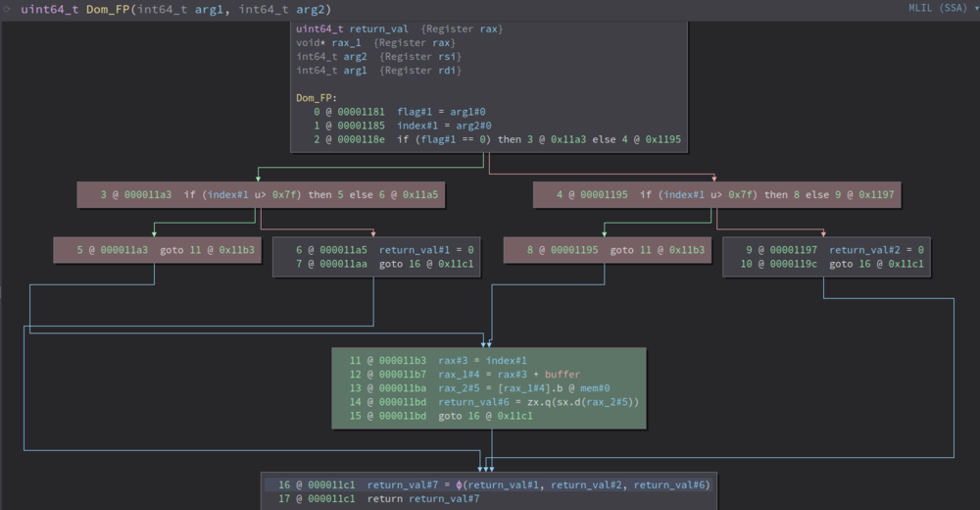980x510 pixels.
Task: Select instruction 13 'rax_2#5 = [rax_1#4].b @ mem#0'
Action: pos(479,388)
